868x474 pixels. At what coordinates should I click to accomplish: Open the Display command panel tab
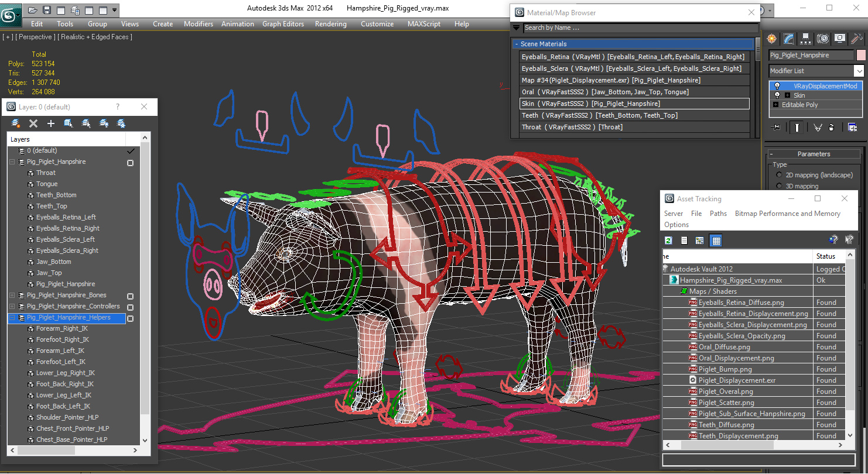840,39
